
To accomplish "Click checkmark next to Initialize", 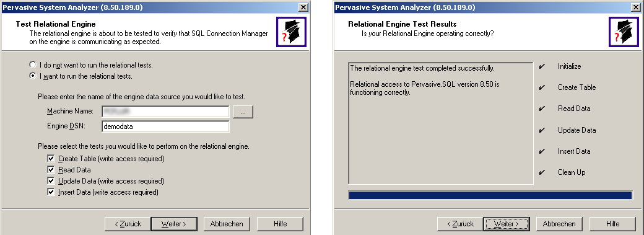I will coord(542,66).
